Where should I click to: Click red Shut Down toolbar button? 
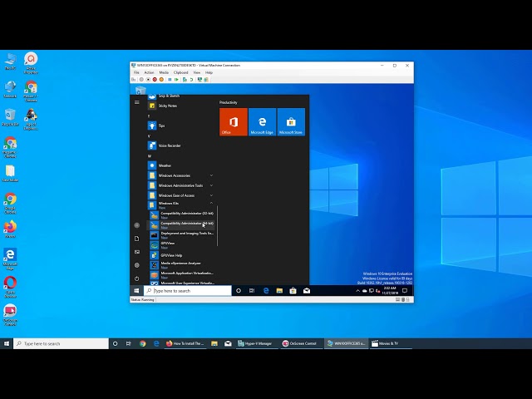coord(155,80)
